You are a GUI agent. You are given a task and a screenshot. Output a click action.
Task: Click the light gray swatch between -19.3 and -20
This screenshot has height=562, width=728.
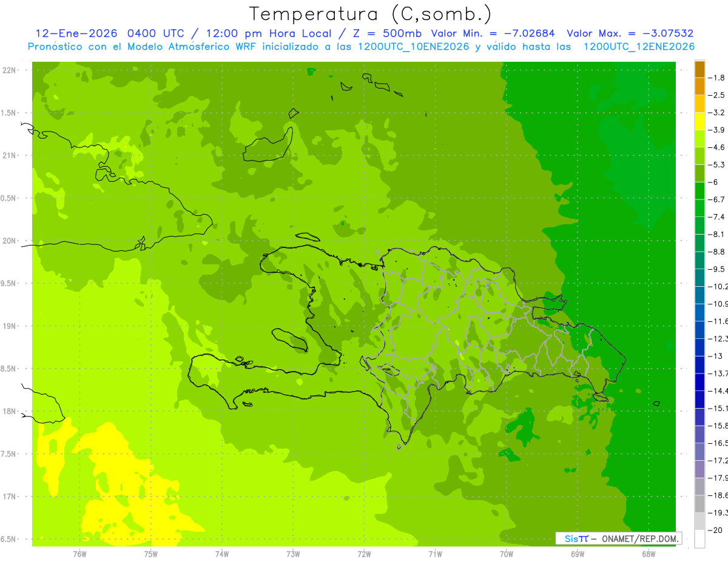coord(699,521)
